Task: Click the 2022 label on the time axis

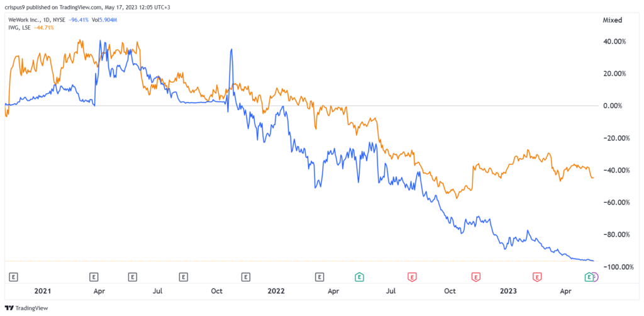Action: (x=276, y=291)
